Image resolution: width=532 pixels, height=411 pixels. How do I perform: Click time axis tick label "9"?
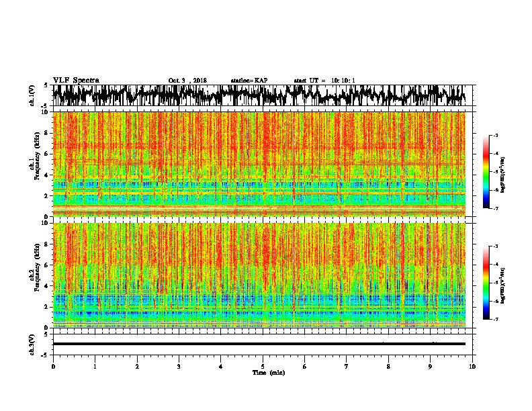click(430, 367)
